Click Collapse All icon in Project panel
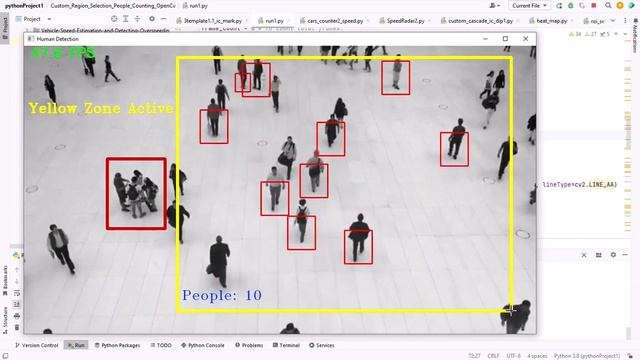Image resolution: width=640 pixels, height=360 pixels. point(137,19)
